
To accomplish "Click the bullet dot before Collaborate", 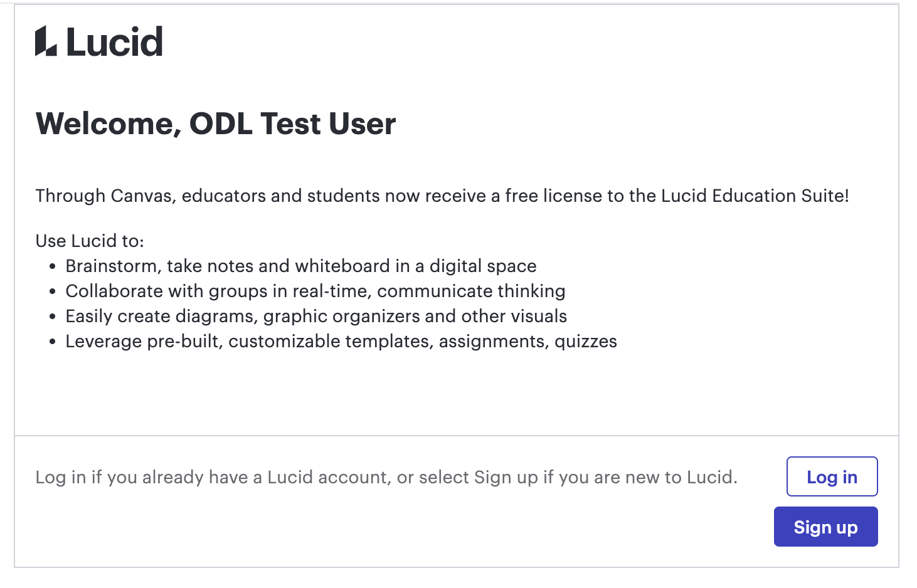I will click(53, 291).
